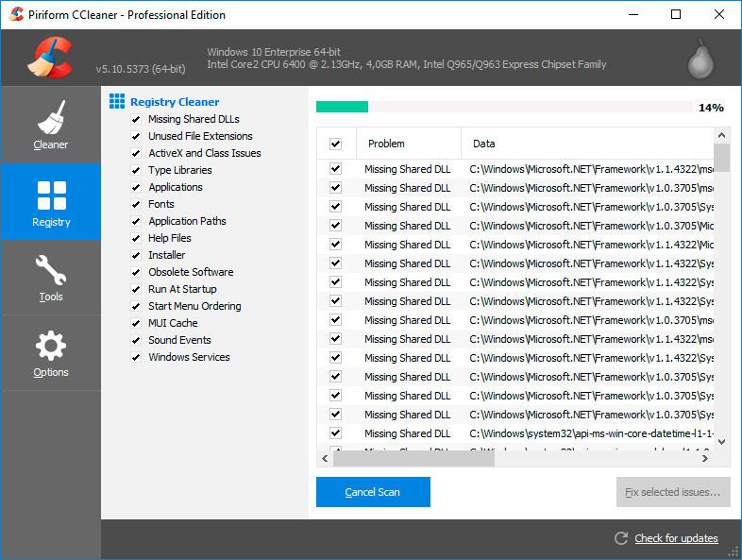
Task: Click the horizontal scrollbar right arrow
Action: coord(705,458)
